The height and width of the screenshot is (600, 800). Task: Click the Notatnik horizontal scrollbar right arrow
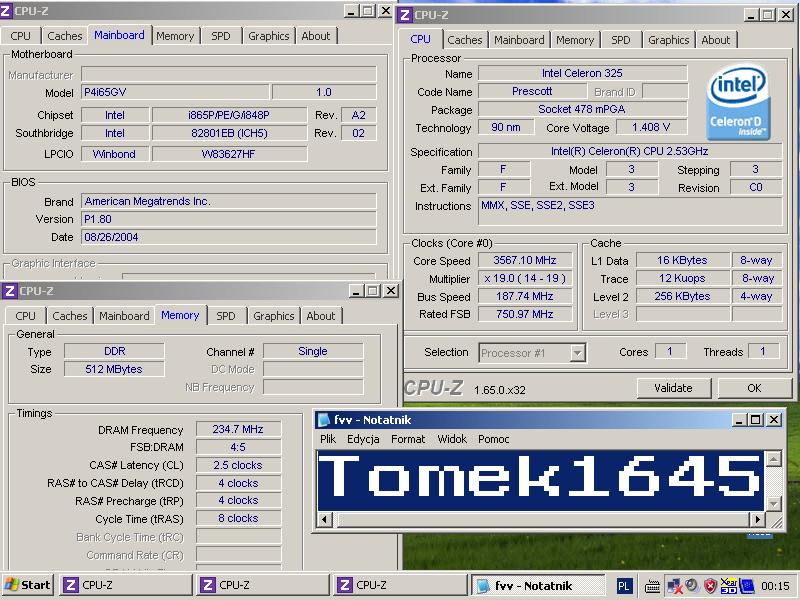click(757, 519)
